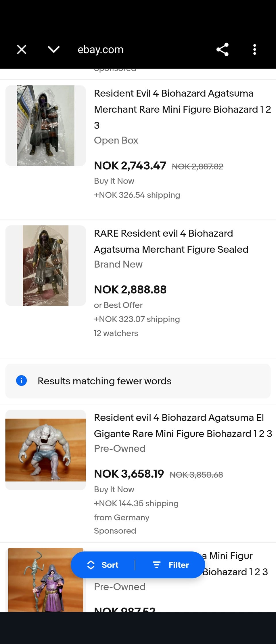This screenshot has height=644, width=276.
Task: Tap the filter lines icon
Action: [156, 565]
